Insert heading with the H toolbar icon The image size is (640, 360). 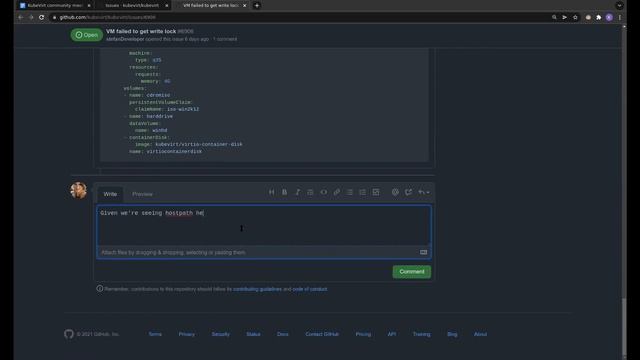coord(271,192)
